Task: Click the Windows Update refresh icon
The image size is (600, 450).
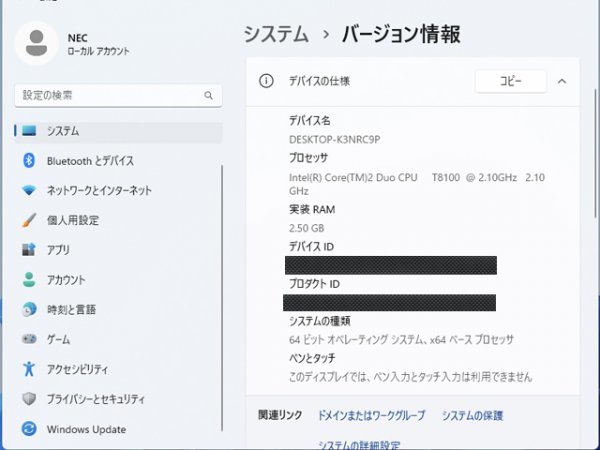Action: pyautogui.click(x=29, y=429)
